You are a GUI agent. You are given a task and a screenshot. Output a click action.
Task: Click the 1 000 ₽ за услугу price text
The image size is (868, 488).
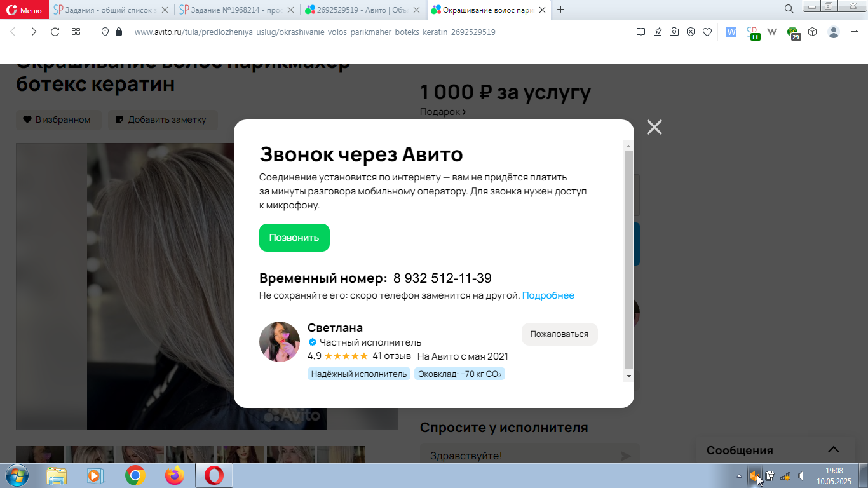click(505, 92)
